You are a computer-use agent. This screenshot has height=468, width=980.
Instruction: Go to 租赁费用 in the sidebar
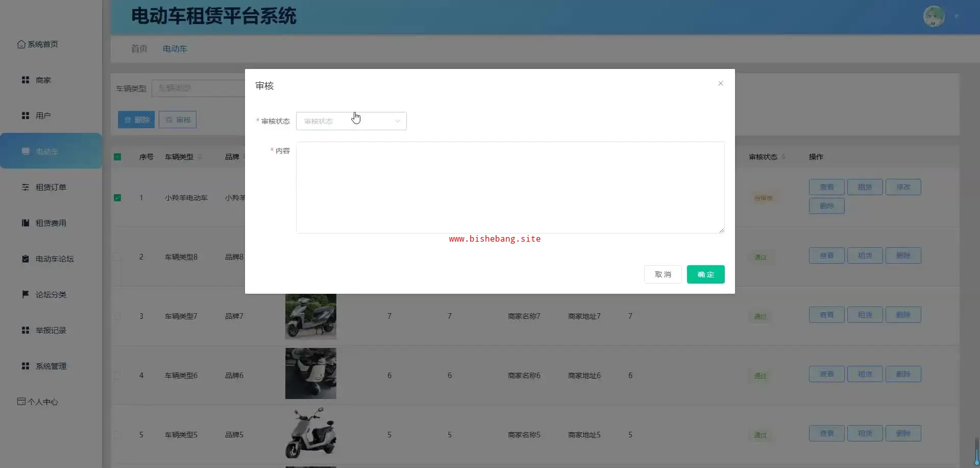51,223
